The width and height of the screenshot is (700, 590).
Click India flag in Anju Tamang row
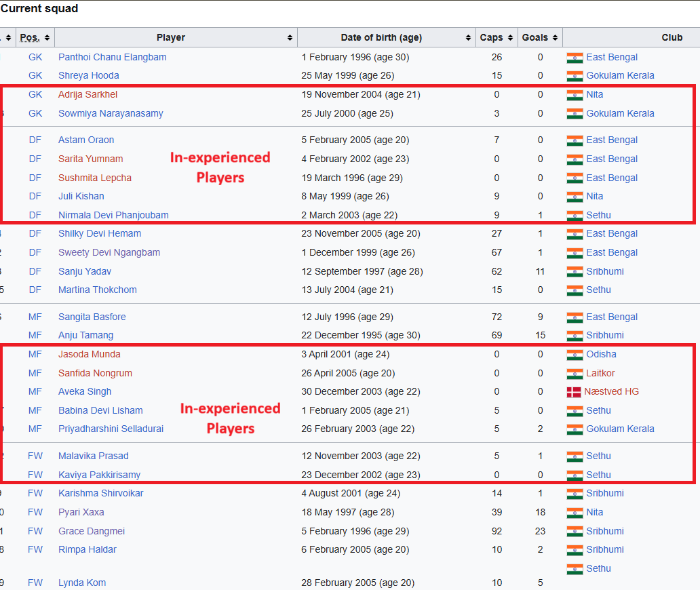coord(575,336)
